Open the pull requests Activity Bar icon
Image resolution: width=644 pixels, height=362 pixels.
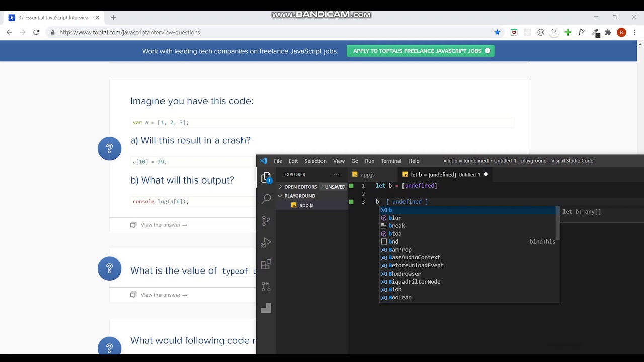coord(266,287)
